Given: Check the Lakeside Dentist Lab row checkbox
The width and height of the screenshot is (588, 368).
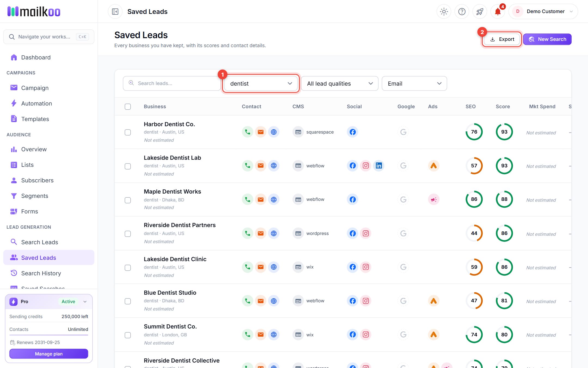Looking at the screenshot, I should pos(128,166).
